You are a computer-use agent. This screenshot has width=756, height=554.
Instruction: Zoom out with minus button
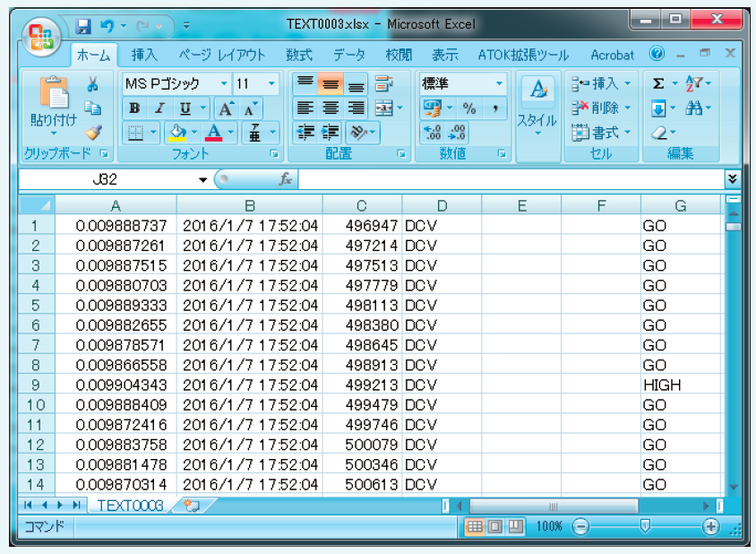(x=580, y=526)
